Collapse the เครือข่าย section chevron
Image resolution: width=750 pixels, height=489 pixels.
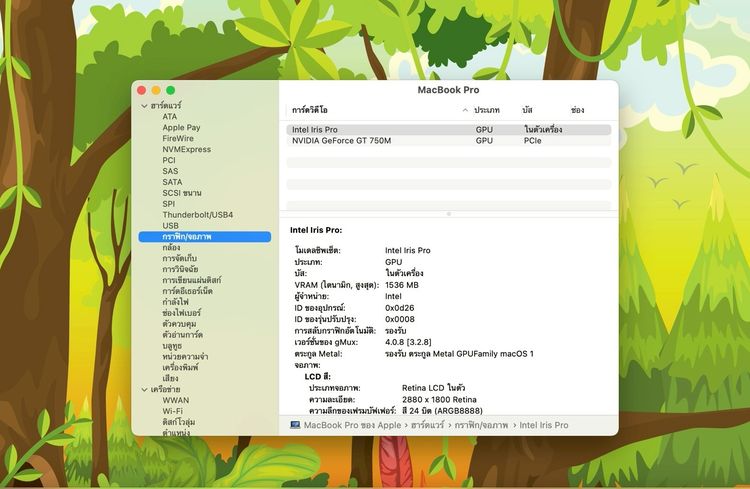point(144,390)
